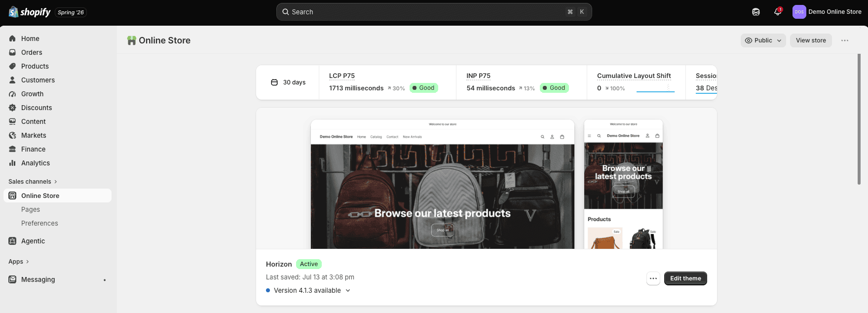Open Cumulative Layout Shift metric

[x=636, y=82]
